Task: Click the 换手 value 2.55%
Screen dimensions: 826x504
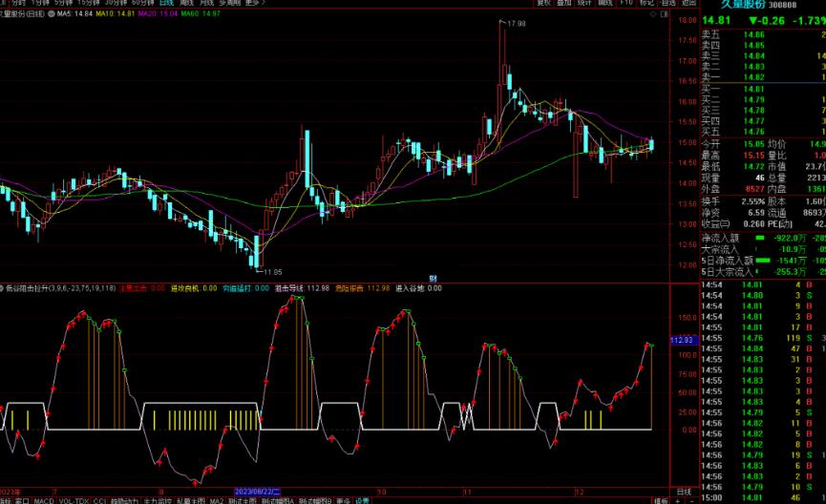Action: click(752, 201)
